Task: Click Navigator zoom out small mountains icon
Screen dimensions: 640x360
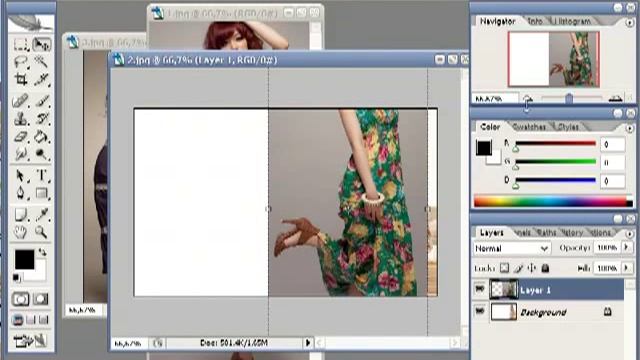Action: [x=527, y=98]
